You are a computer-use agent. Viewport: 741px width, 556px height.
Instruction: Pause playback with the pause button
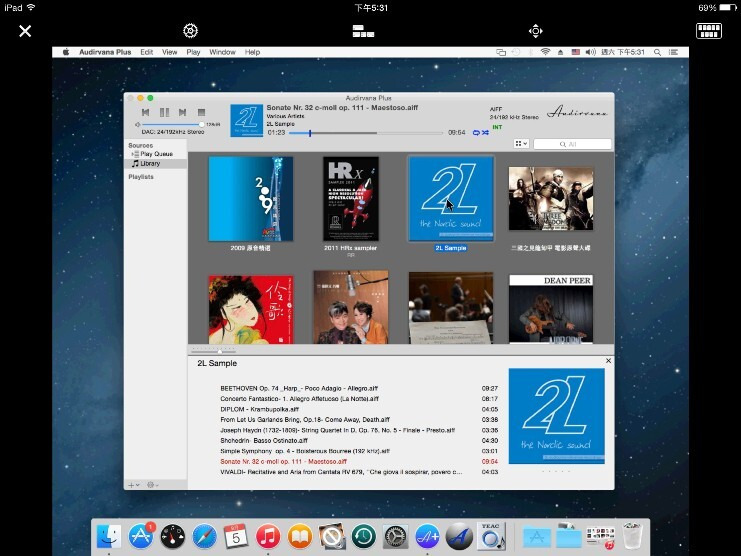(164, 112)
